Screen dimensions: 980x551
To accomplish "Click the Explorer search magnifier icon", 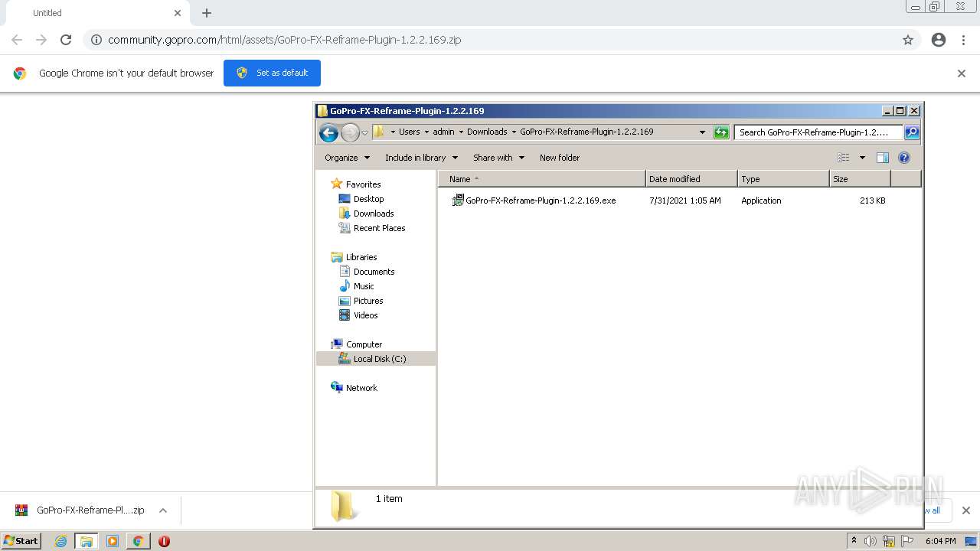I will [911, 132].
